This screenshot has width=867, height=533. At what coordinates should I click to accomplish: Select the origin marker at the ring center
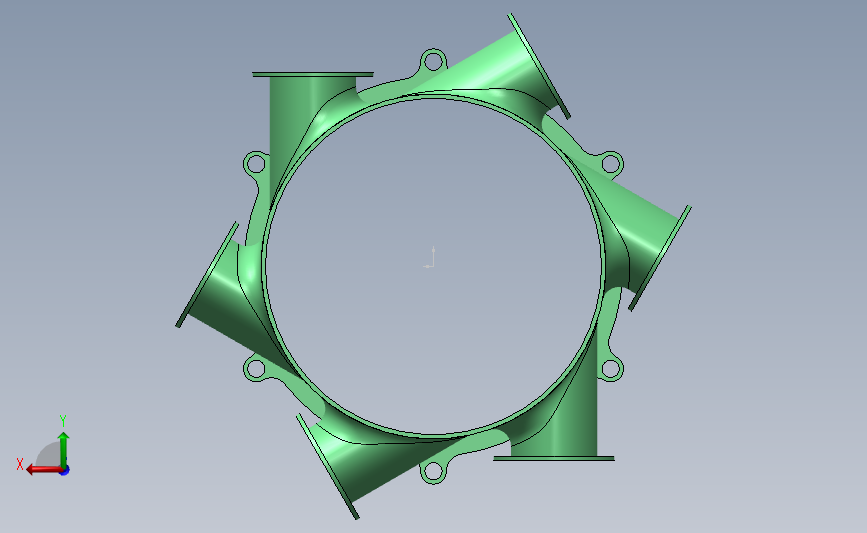[430, 258]
